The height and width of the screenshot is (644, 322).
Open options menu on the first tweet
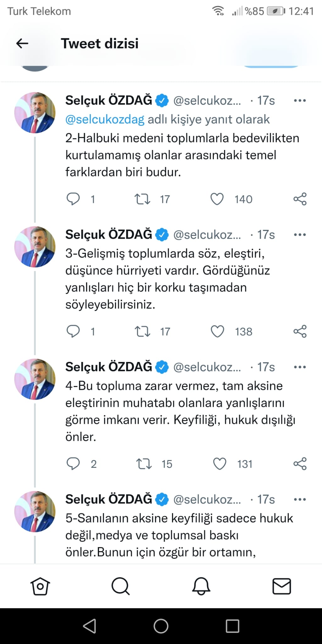300,100
